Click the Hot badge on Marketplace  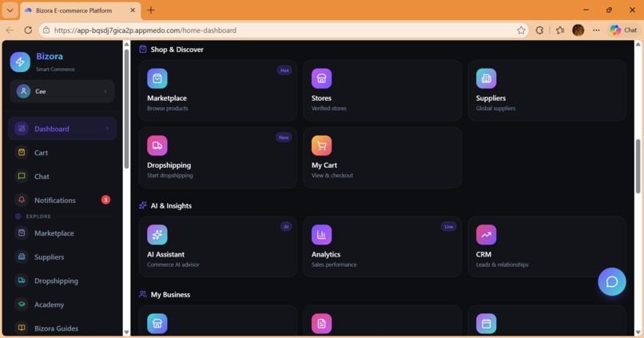click(x=284, y=70)
